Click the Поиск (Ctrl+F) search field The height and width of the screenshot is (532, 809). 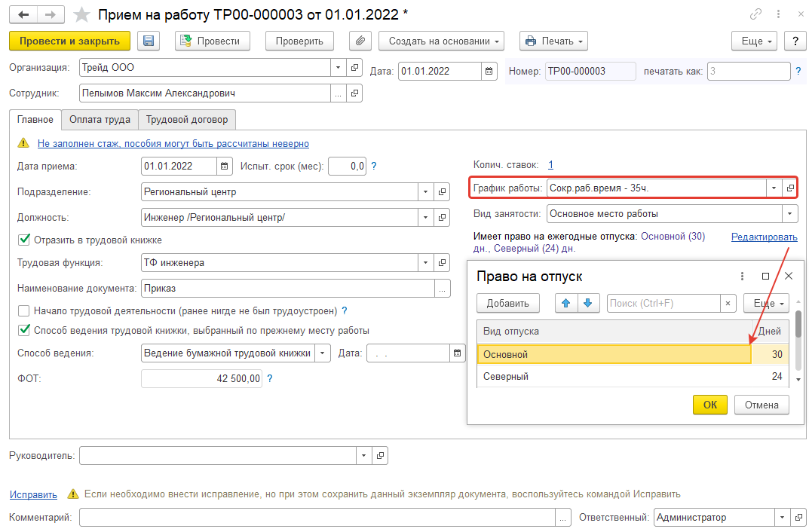click(x=663, y=303)
